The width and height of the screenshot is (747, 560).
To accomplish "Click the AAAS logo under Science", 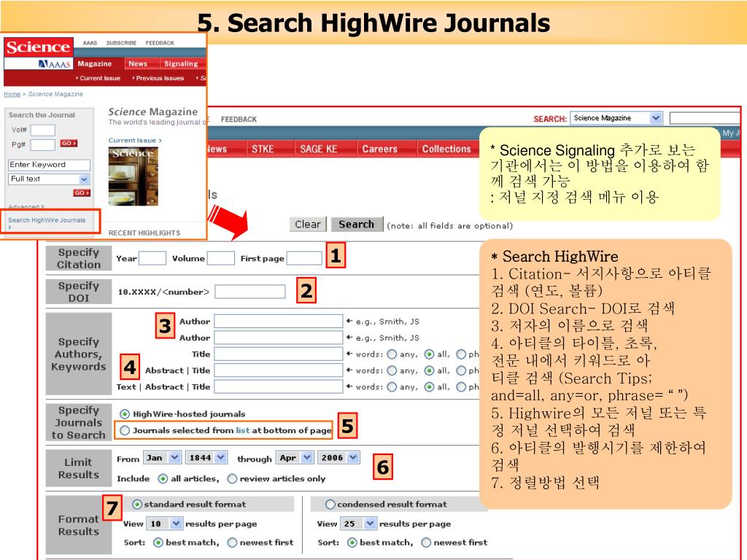I will pos(54,64).
